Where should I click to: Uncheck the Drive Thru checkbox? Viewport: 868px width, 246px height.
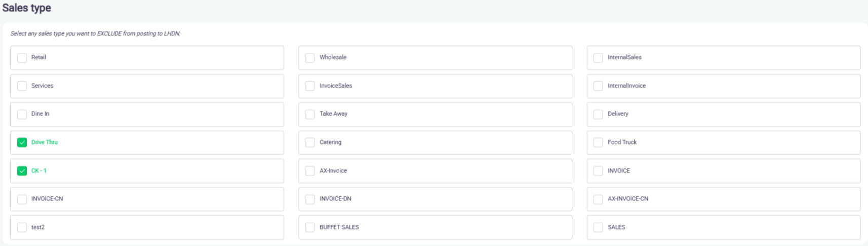22,143
